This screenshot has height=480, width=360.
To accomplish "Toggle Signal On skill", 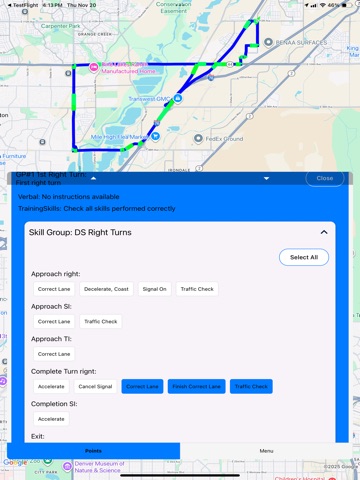I will pos(154,289).
